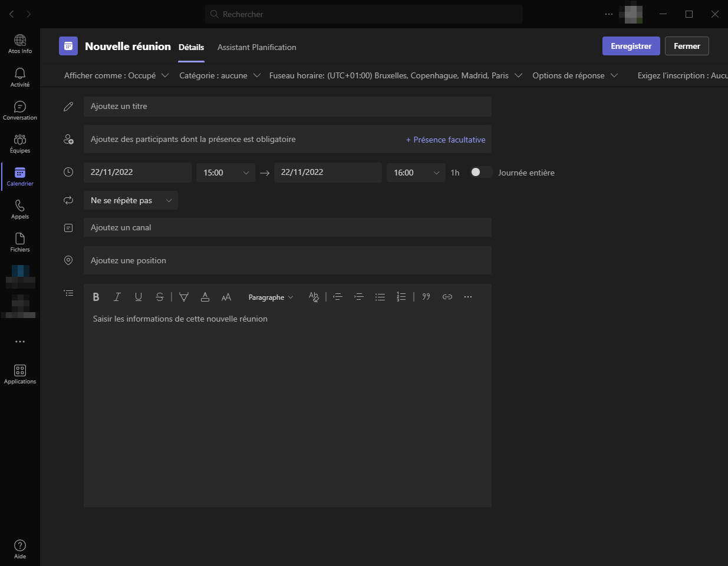Open the Calendrier view

coord(20,176)
